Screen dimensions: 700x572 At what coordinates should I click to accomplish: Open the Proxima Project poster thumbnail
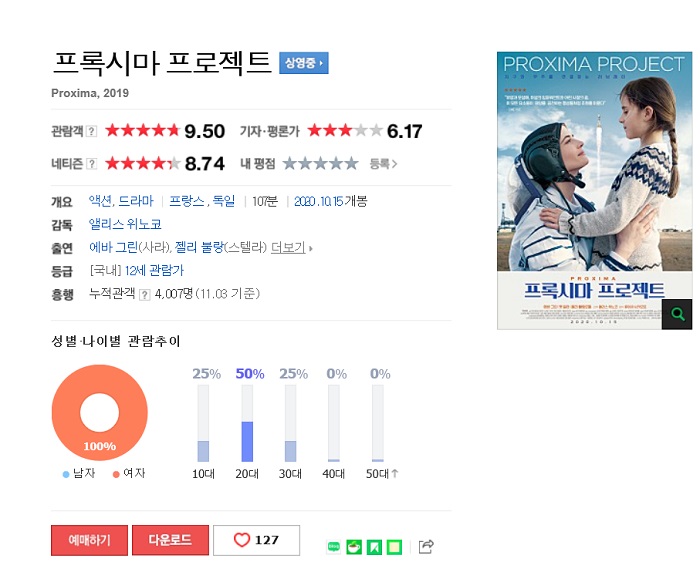tap(594, 191)
